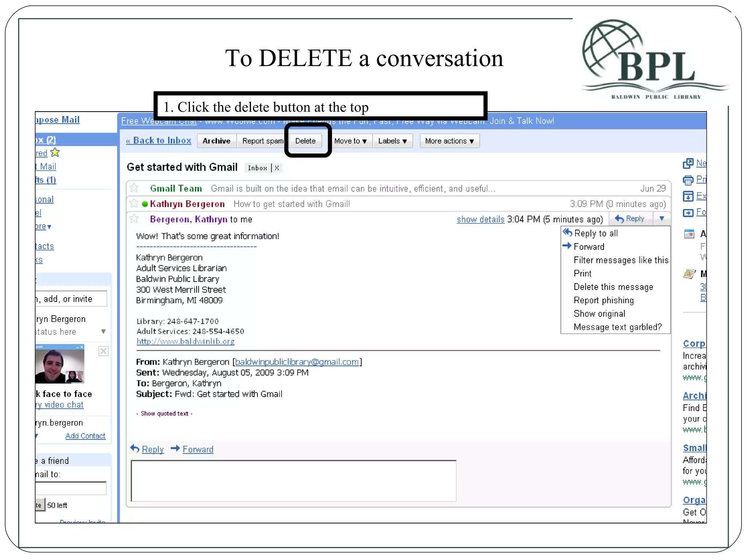The width and height of the screenshot is (747, 560).
Task: Go Back to Inbox
Action: (159, 140)
